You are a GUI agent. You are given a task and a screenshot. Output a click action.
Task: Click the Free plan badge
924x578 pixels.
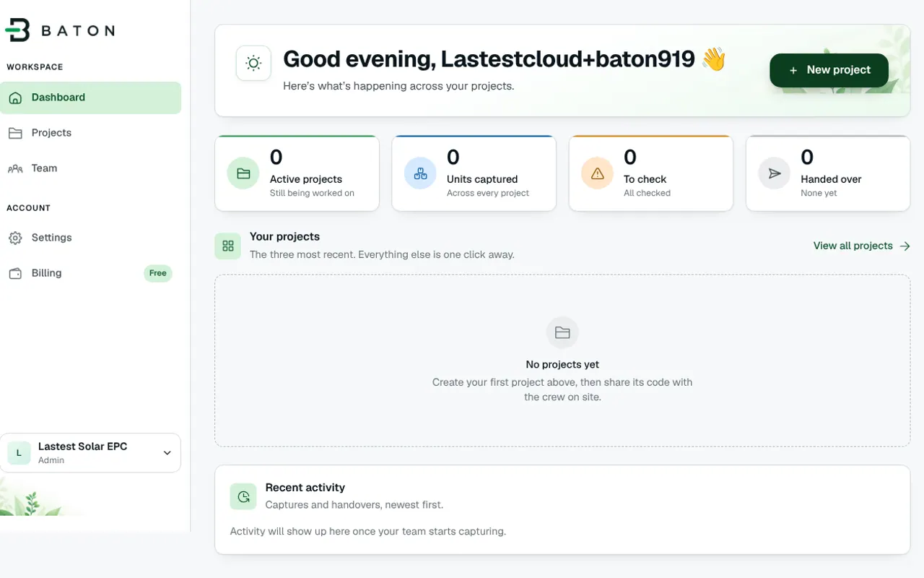[158, 273]
